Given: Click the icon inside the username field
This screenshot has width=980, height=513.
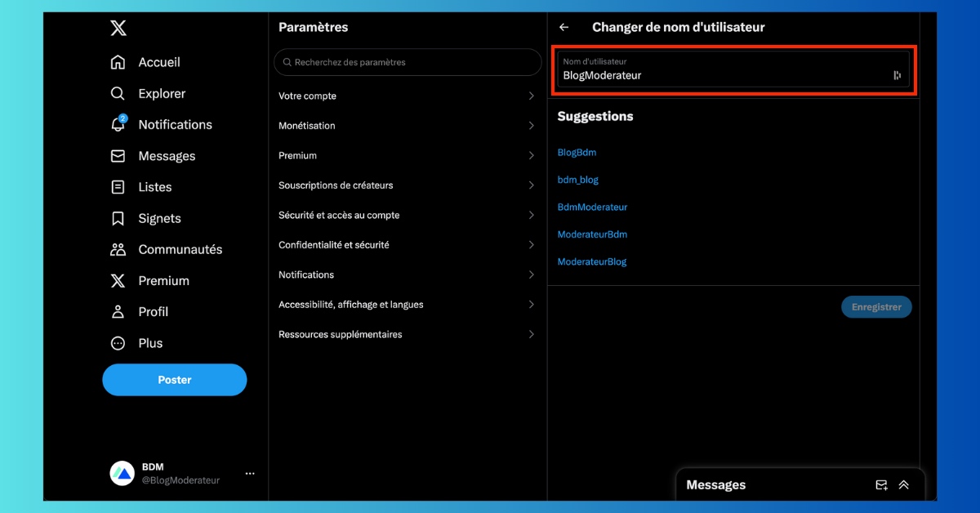Looking at the screenshot, I should tap(897, 75).
